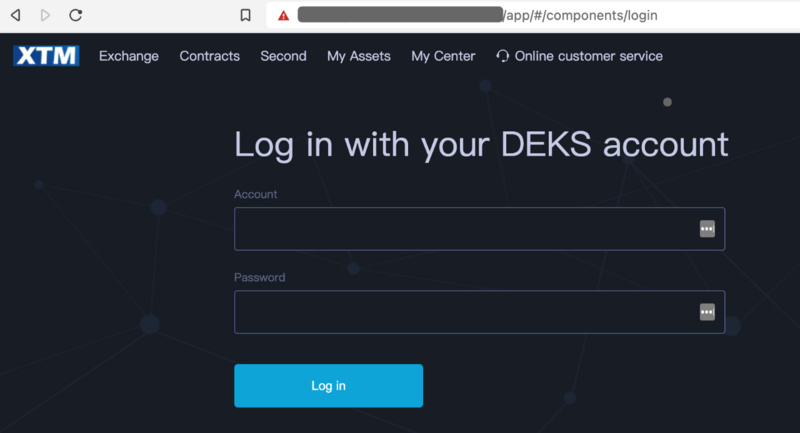
Task: Click the Account label above the first field
Action: tap(256, 194)
